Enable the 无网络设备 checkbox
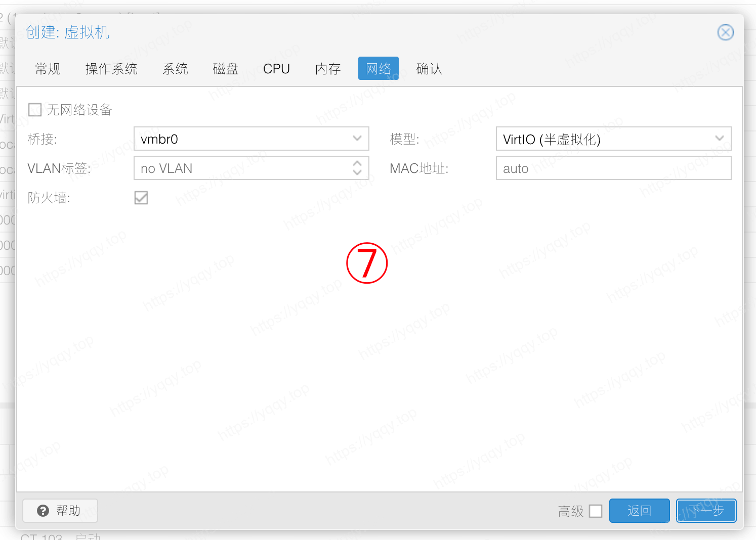756x540 pixels. click(x=35, y=110)
